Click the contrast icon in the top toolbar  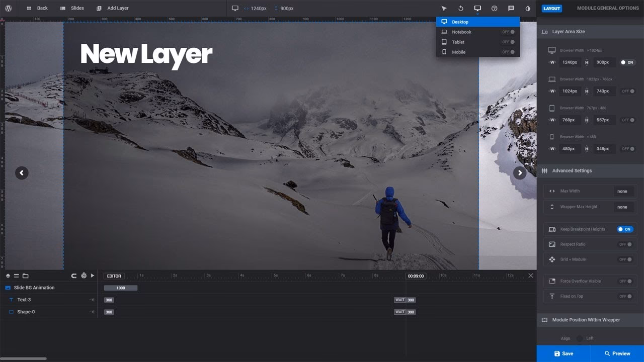point(528,8)
